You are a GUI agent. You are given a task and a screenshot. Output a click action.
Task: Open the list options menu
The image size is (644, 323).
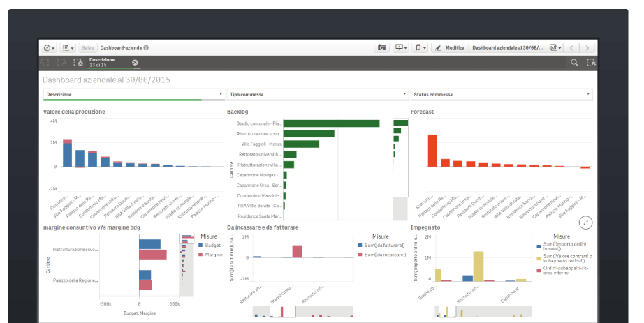point(68,48)
